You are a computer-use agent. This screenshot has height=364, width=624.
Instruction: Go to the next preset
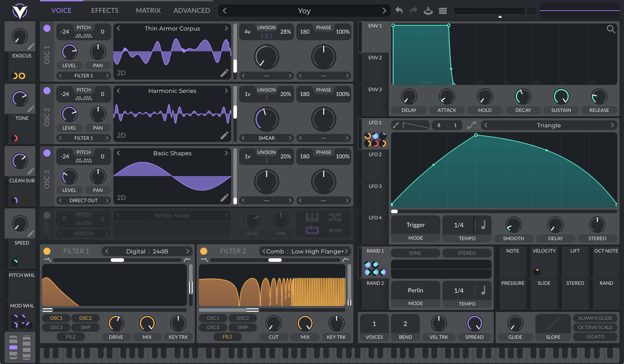[384, 11]
